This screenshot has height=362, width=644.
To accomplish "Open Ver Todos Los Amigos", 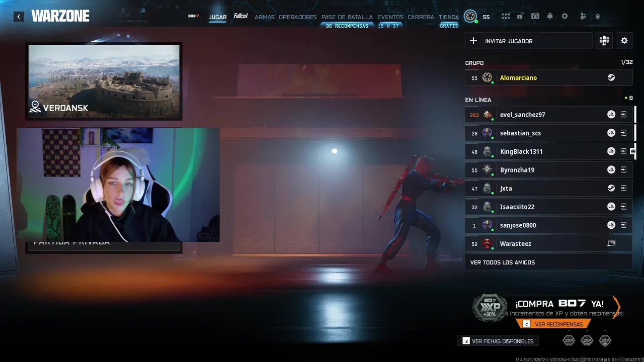I will [549, 262].
